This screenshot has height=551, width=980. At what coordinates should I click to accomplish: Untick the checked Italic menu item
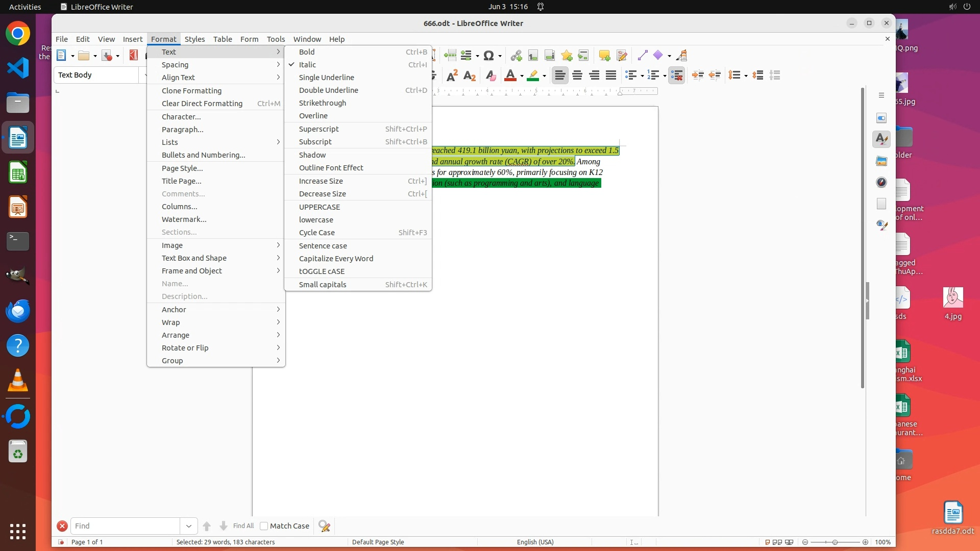[307, 65]
